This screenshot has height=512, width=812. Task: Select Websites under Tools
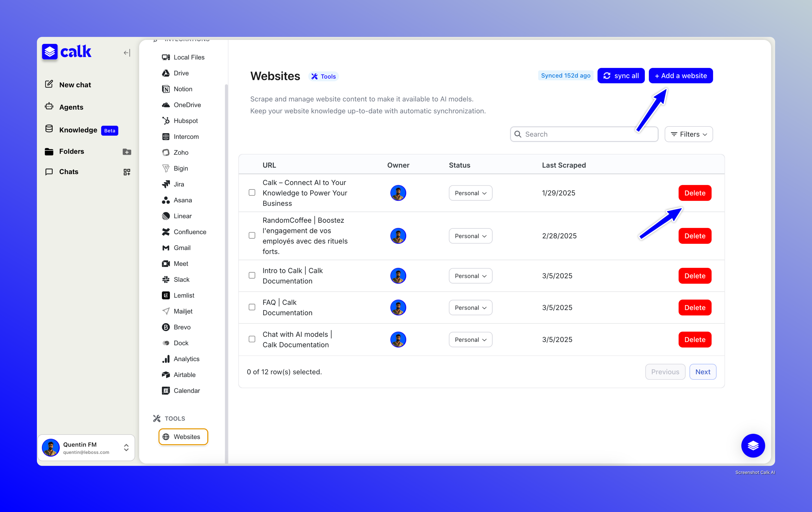point(183,437)
